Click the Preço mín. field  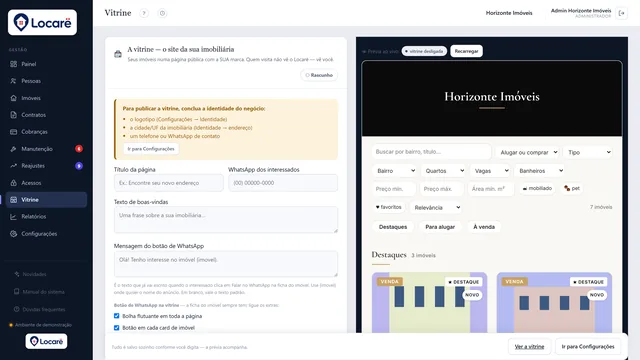[394, 189]
